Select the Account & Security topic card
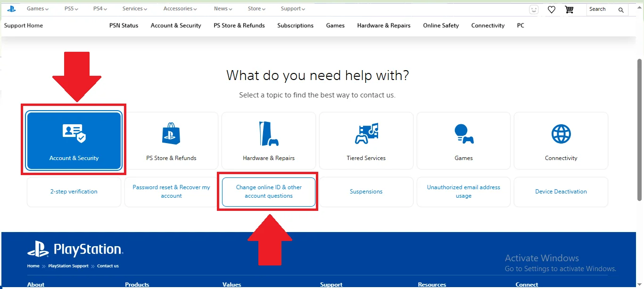This screenshot has width=644, height=289. pos(74,140)
